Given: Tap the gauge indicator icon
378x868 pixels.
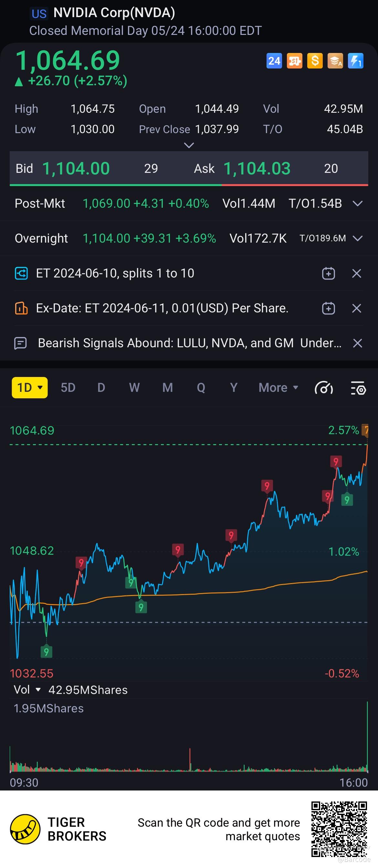Looking at the screenshot, I should 324,388.
